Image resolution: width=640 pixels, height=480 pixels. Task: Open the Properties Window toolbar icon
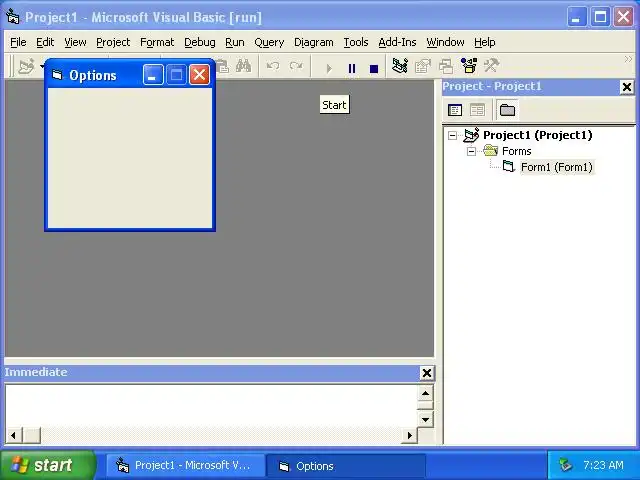coord(423,66)
